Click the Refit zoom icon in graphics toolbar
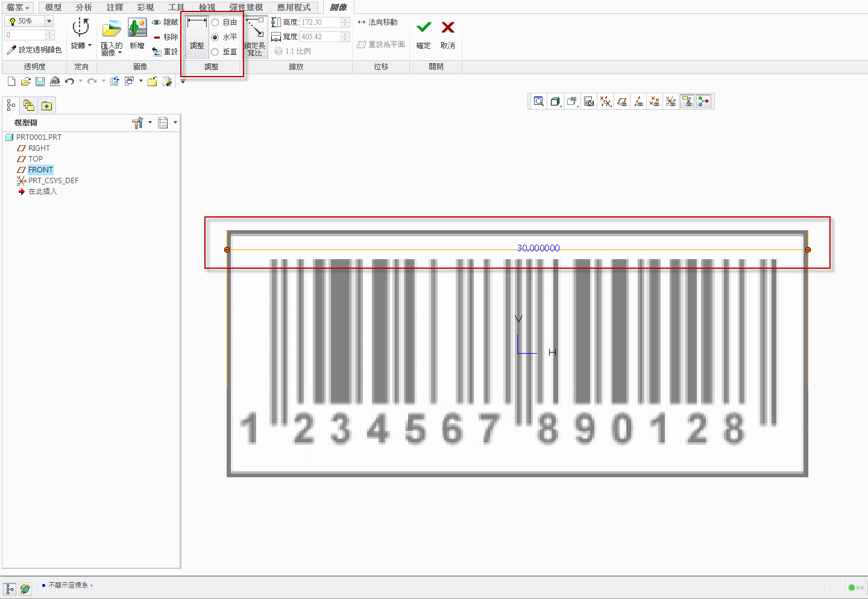868x599 pixels. pyautogui.click(x=539, y=102)
